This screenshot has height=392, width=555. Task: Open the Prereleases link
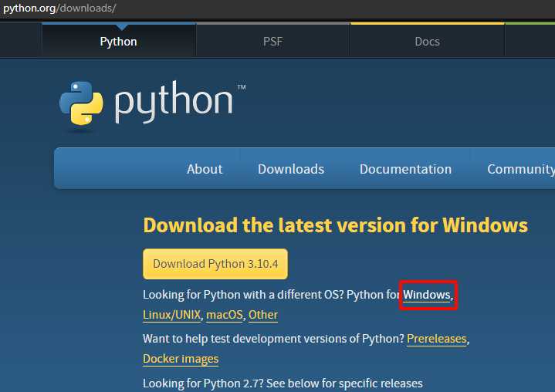pos(437,339)
